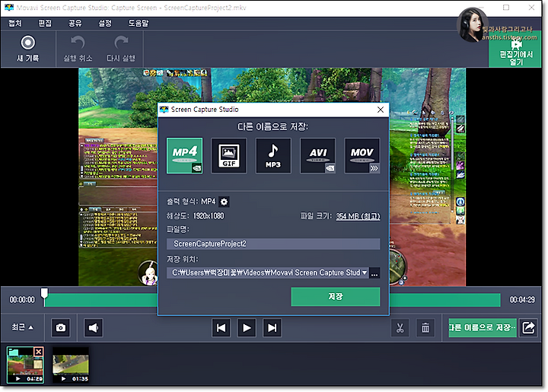Image resolution: width=548 pixels, height=392 pixels.
Task: Delete selection with trash icon
Action: pos(425,328)
